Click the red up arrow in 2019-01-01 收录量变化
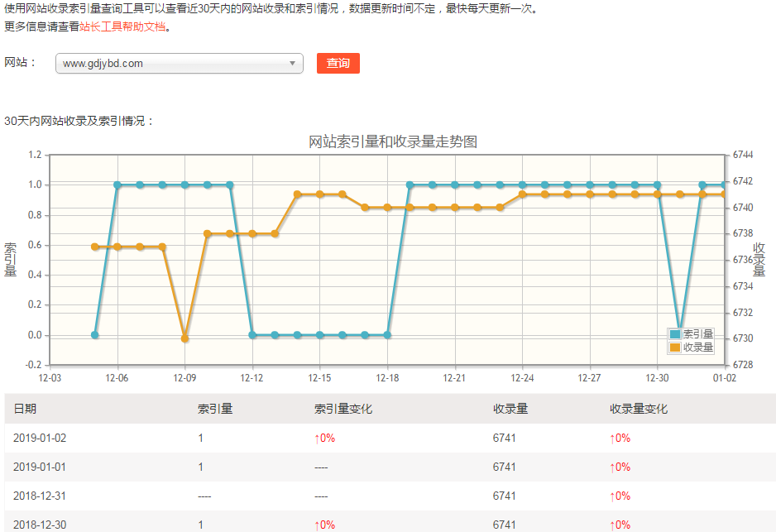The image size is (776, 532). click(612, 467)
